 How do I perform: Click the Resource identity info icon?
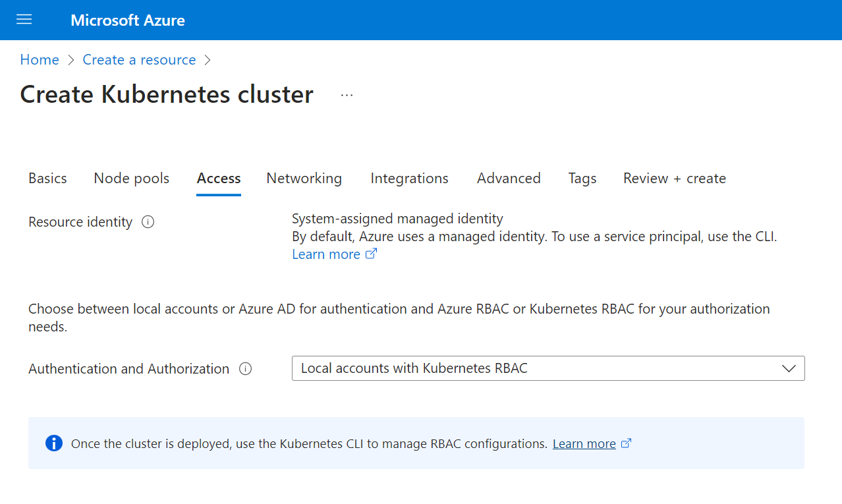148,222
